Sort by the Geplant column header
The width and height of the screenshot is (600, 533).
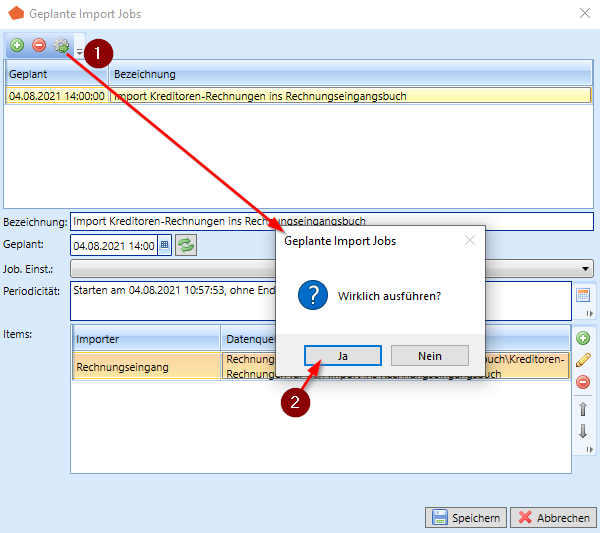click(x=55, y=74)
